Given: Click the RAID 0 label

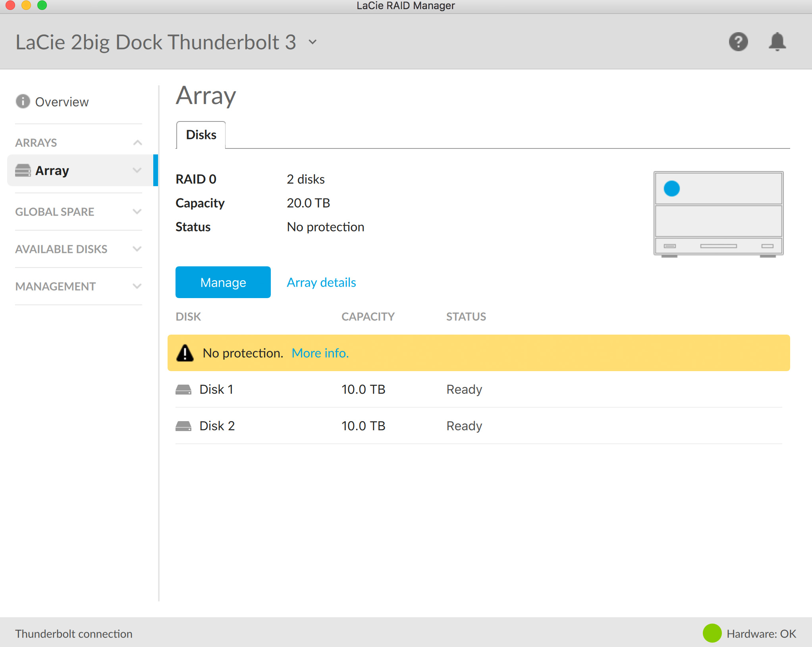Looking at the screenshot, I should [196, 179].
